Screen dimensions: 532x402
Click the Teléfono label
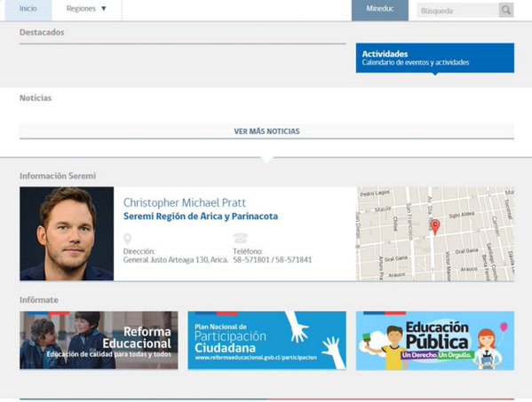pos(248,251)
